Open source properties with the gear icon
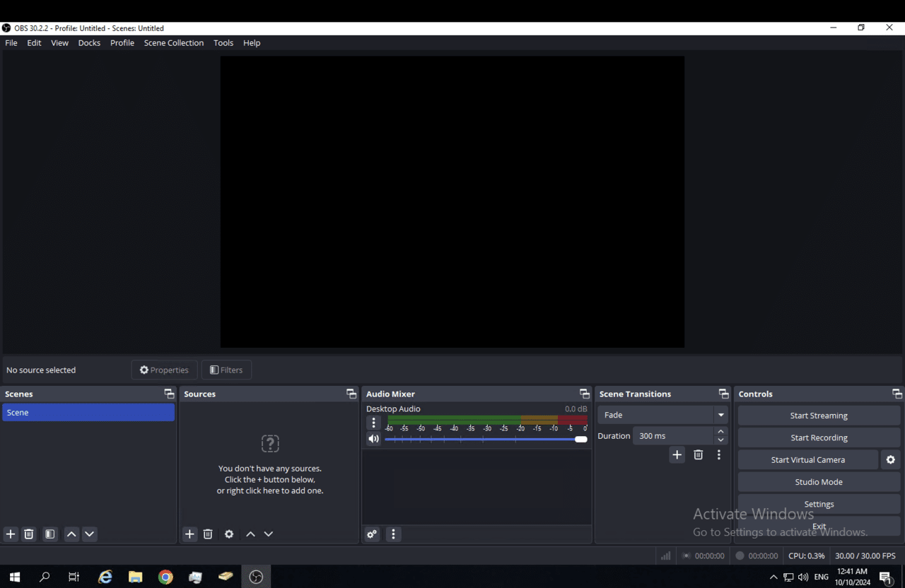The width and height of the screenshot is (905, 588). coord(228,534)
